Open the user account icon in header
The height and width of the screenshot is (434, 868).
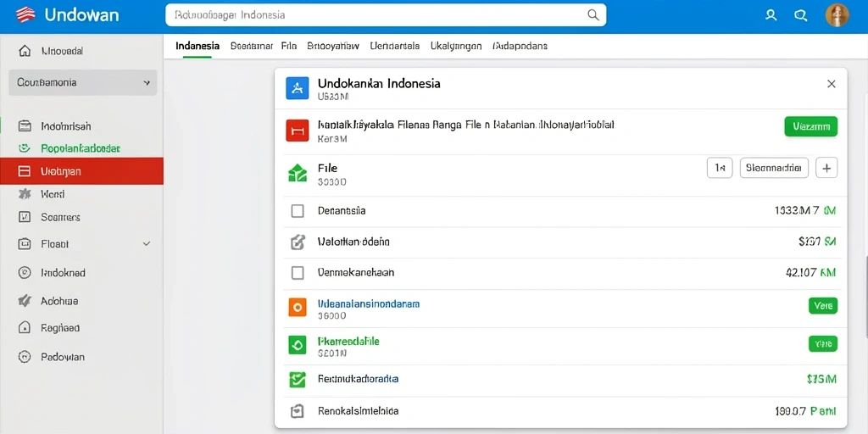coord(771,15)
